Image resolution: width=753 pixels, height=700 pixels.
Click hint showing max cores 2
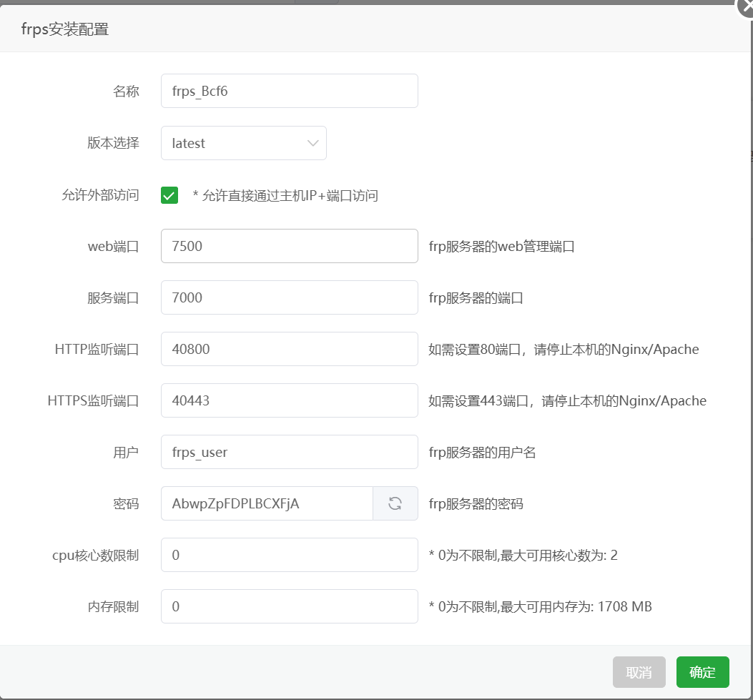(x=523, y=556)
